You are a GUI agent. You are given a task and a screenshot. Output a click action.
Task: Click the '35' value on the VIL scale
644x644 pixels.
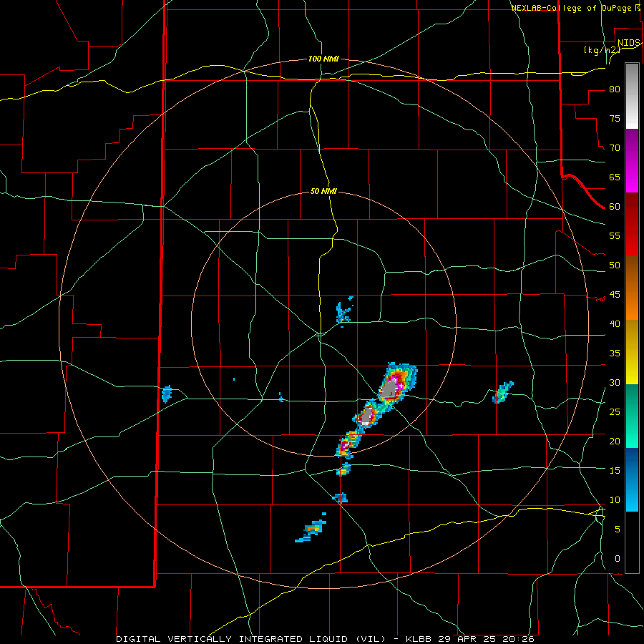pos(615,353)
